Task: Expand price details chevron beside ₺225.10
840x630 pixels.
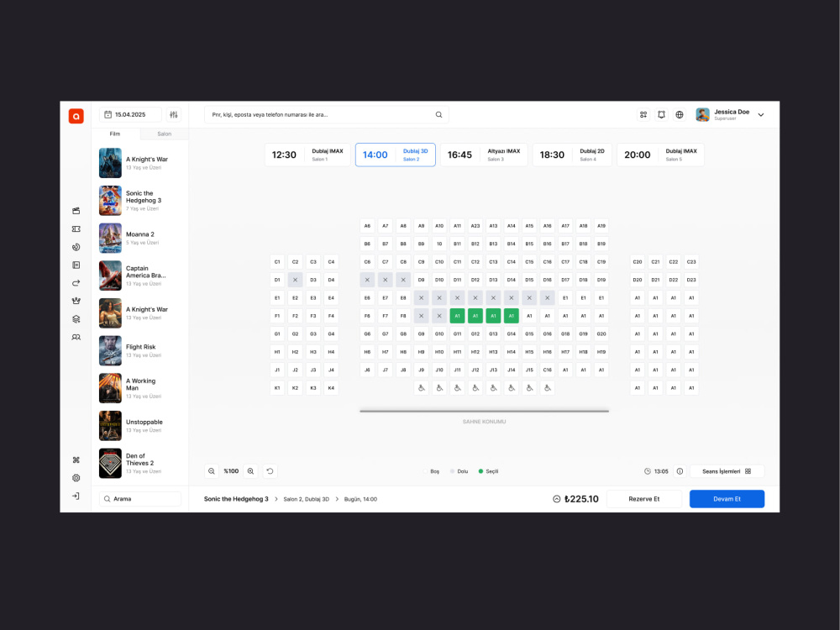Action: 557,499
